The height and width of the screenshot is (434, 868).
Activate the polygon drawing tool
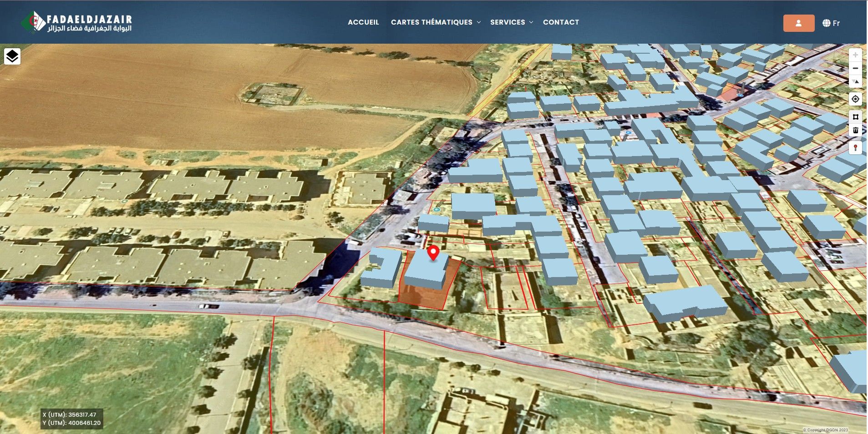(855, 117)
